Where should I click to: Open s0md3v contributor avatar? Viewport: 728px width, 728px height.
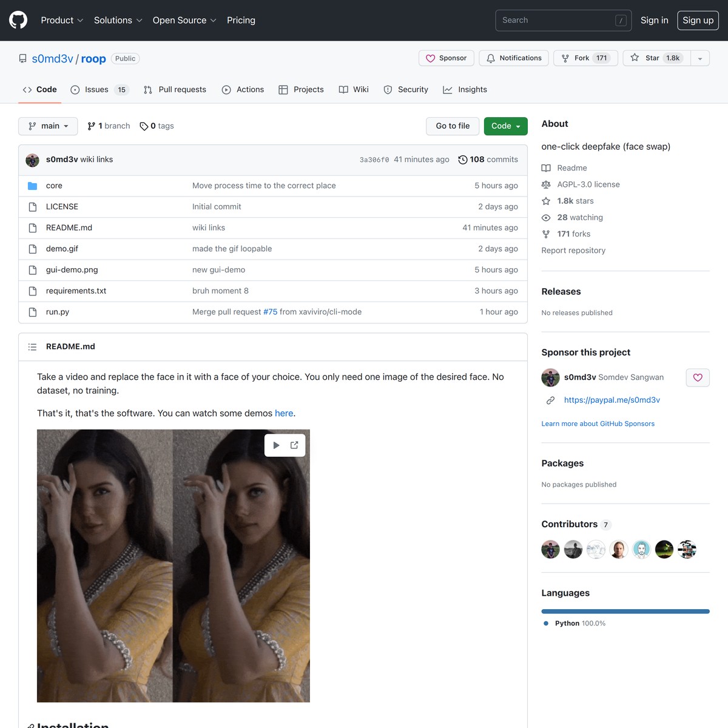(x=550, y=549)
